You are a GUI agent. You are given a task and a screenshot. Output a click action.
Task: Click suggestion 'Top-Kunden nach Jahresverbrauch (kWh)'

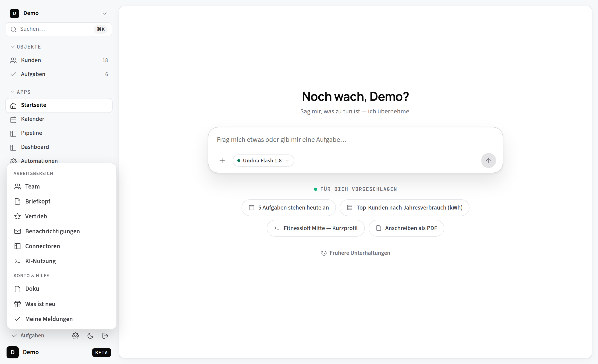click(404, 208)
